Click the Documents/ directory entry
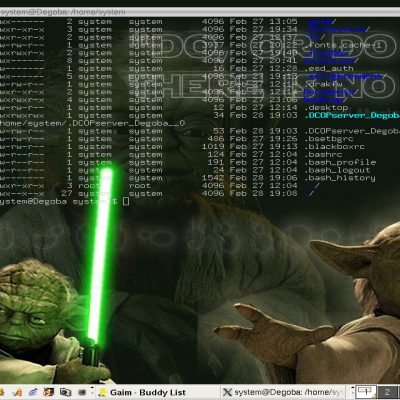 (x=331, y=92)
